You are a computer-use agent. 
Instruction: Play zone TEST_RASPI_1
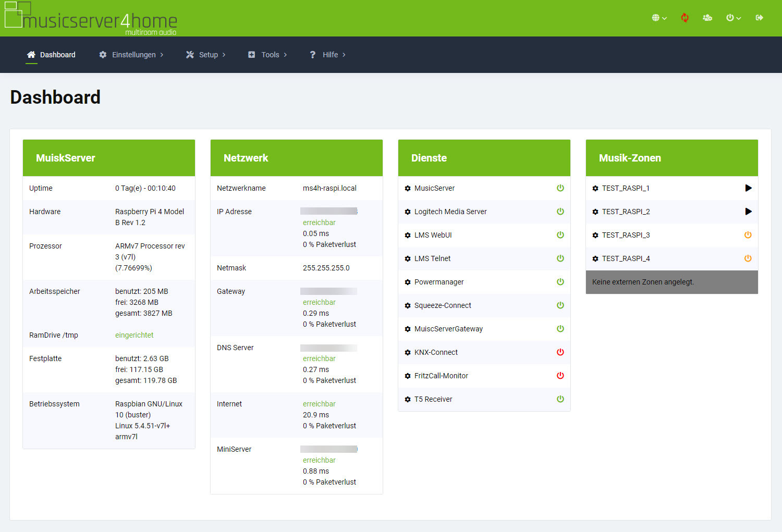(x=748, y=188)
